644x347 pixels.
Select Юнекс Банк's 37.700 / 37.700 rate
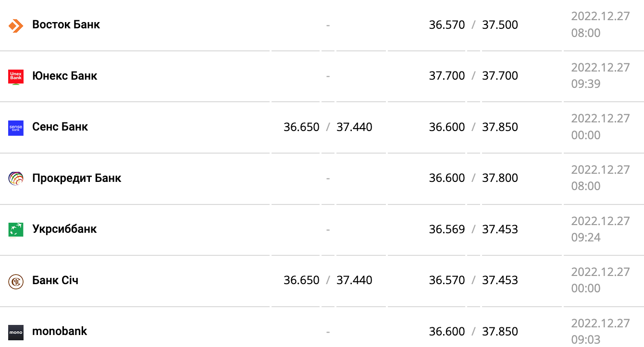click(x=473, y=76)
